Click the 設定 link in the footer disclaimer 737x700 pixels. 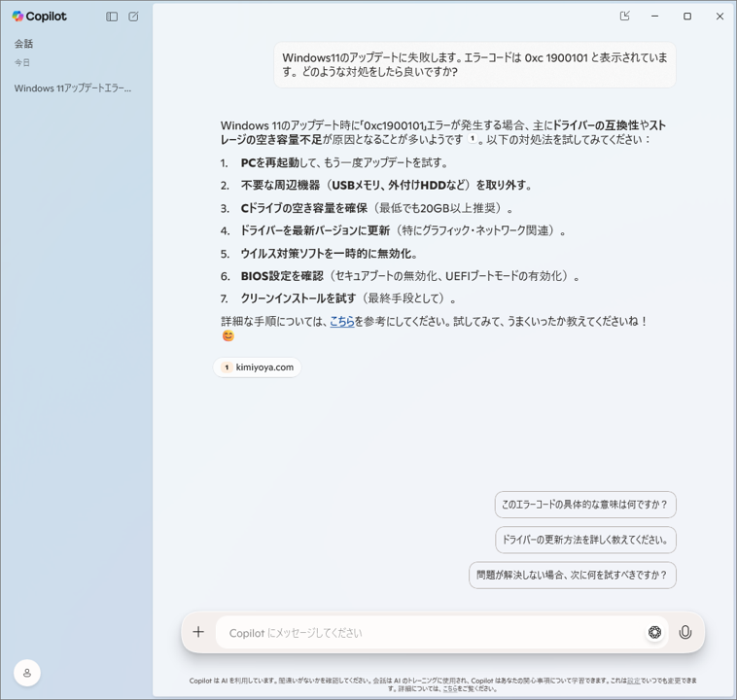633,681
